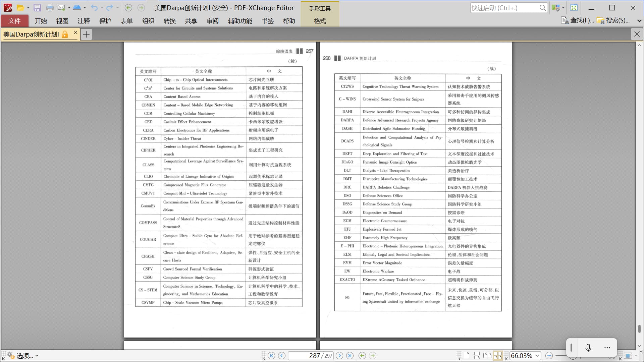Open the zoom level 66.03% dropdown
Image resolution: width=644 pixels, height=362 pixels.
[x=537, y=356]
